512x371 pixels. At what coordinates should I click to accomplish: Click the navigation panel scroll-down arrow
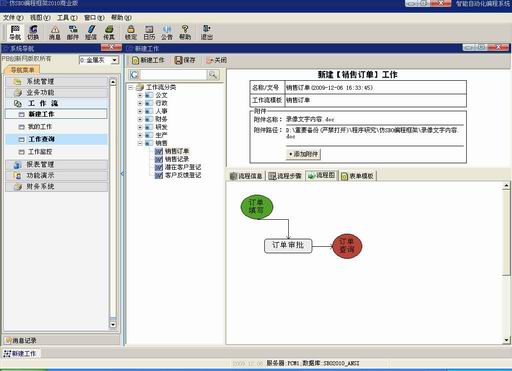point(113,324)
